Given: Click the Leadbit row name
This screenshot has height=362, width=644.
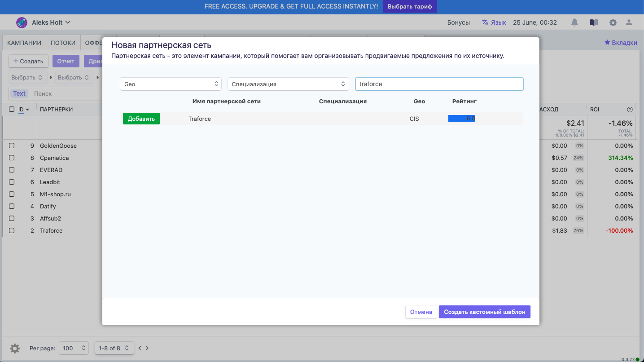Looking at the screenshot, I should point(50,182).
